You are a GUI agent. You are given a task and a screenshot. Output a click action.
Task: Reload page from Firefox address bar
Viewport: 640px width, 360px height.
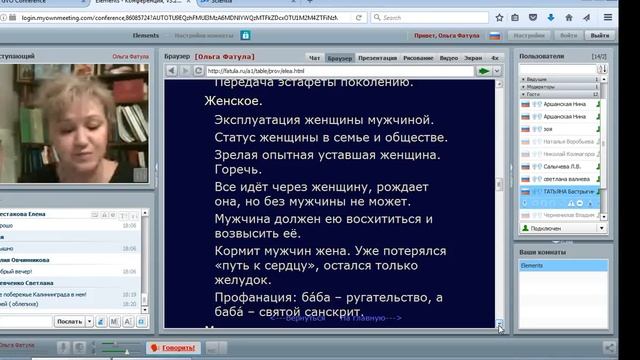358,18
